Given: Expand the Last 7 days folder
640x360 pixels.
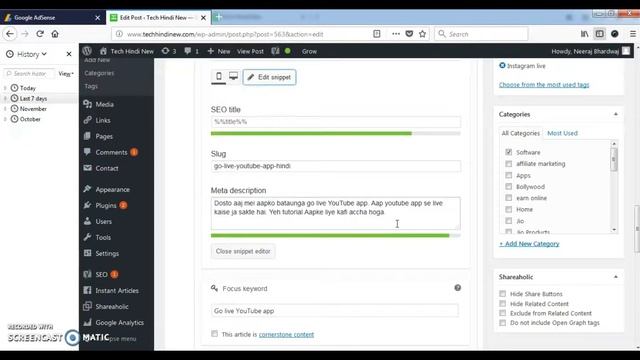Looking at the screenshot, I should (x=5, y=98).
